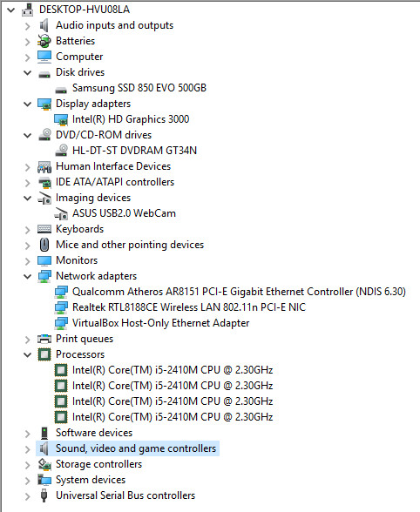Viewport: 420px width, 512px height.
Task: Click the Samsung SSD 850 EVO disk icon
Action: [61, 90]
